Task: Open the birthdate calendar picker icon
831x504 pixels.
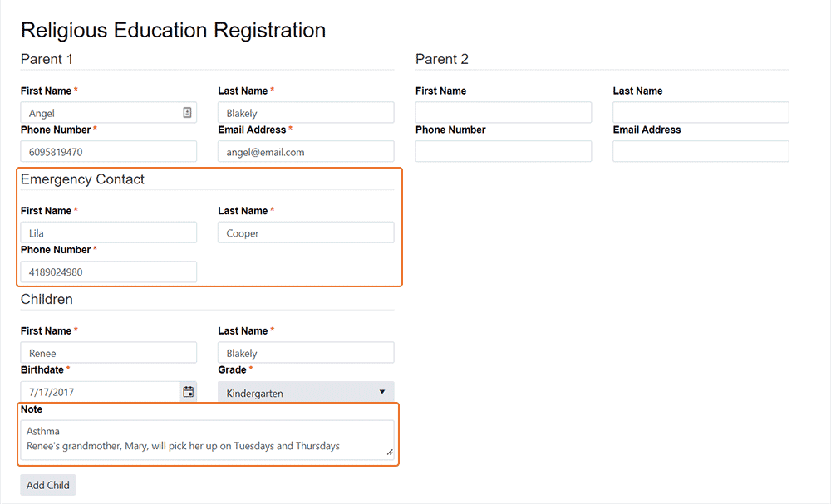Action: point(189,392)
